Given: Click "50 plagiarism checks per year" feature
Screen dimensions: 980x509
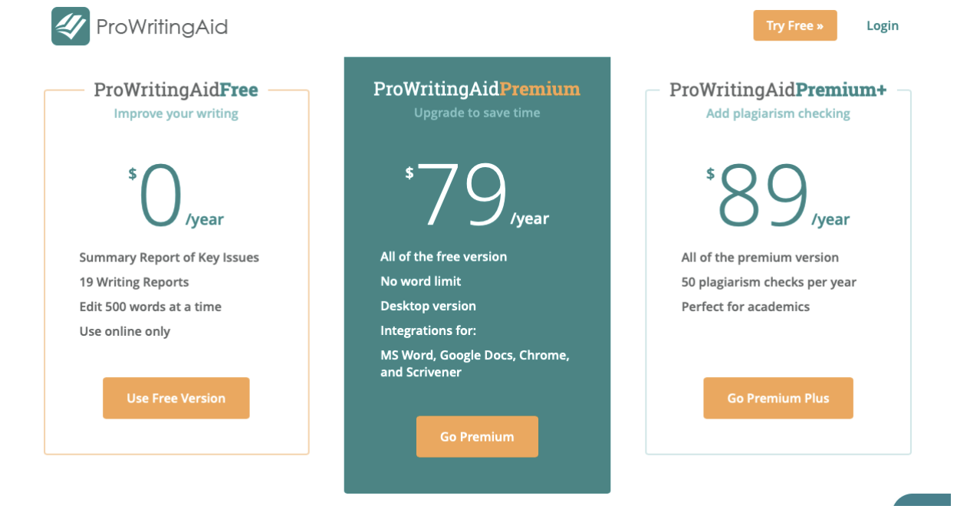Looking at the screenshot, I should coord(768,282).
